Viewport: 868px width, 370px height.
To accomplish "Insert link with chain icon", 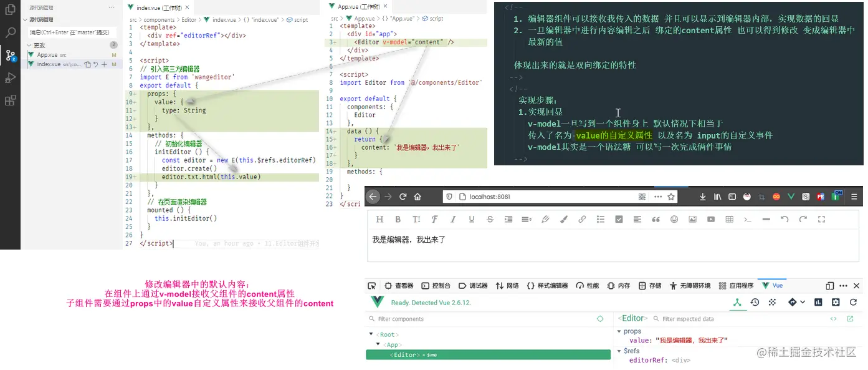I will [582, 220].
